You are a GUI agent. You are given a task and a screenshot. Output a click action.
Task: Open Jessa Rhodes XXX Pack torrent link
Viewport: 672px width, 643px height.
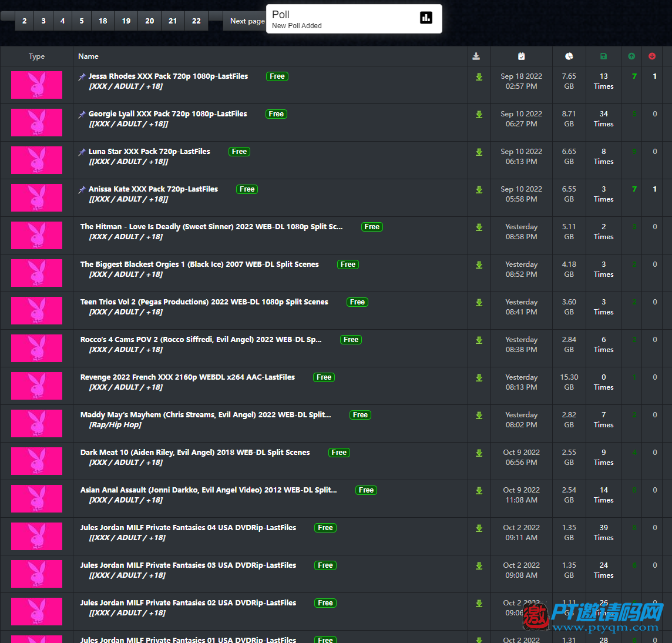(168, 76)
